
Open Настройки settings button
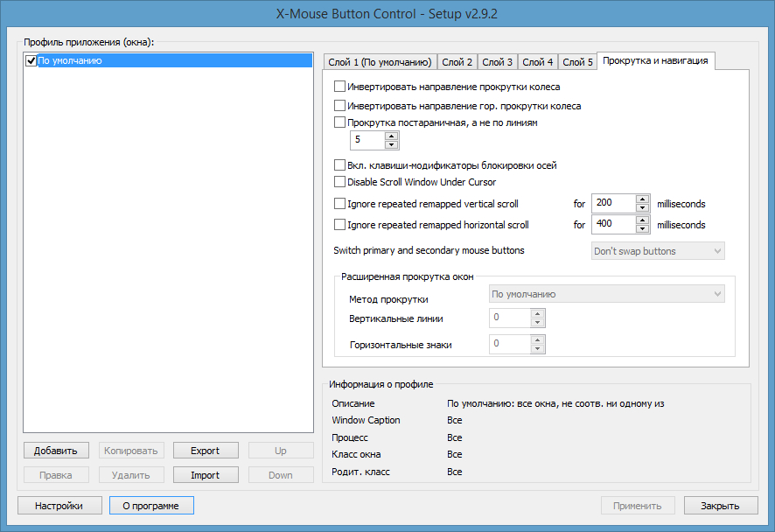[x=59, y=506]
